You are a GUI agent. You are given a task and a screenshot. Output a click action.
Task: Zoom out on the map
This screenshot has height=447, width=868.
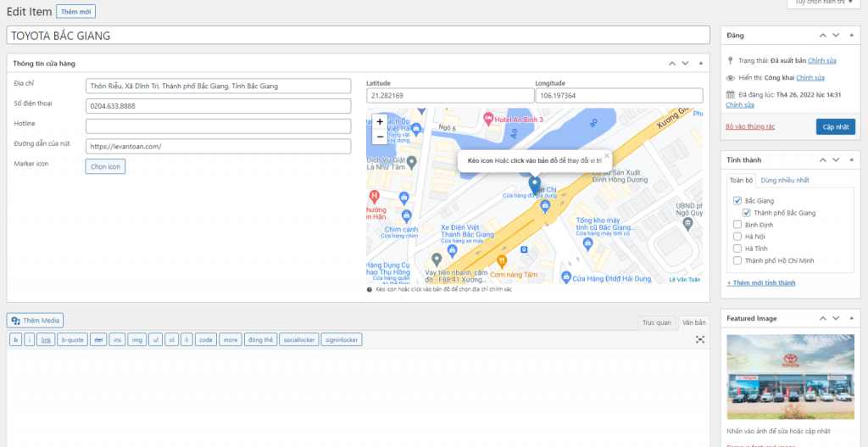tap(379, 137)
